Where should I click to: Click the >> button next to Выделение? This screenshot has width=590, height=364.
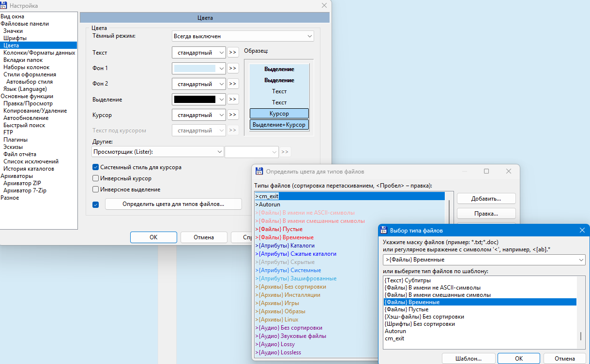(233, 99)
